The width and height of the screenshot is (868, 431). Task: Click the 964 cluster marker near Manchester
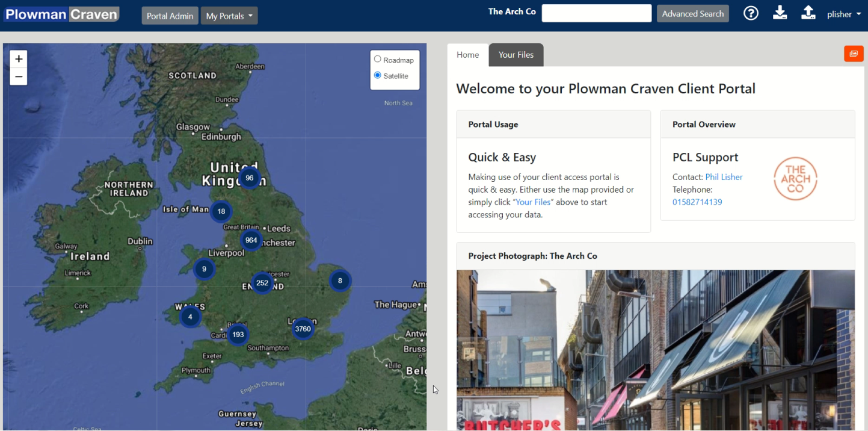pyautogui.click(x=251, y=240)
